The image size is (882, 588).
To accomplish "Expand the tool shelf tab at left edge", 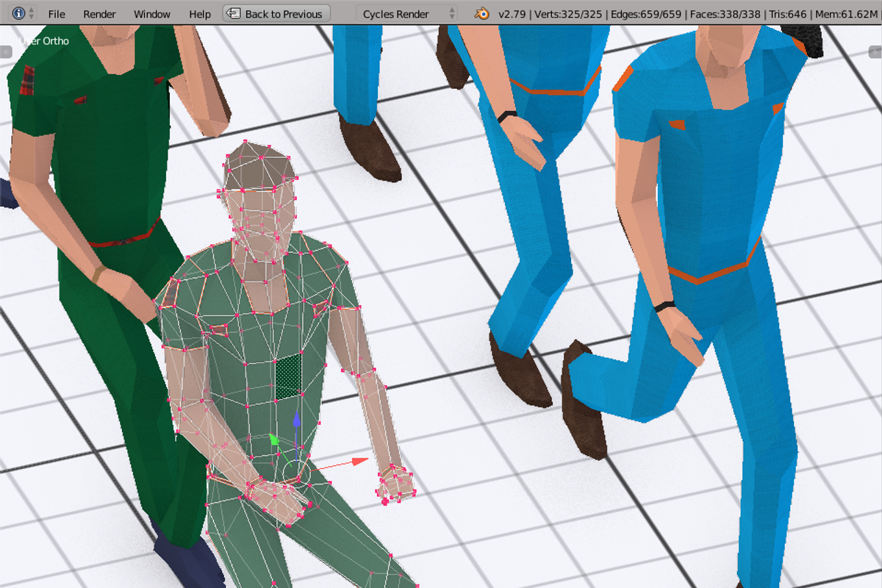I will click(6, 51).
